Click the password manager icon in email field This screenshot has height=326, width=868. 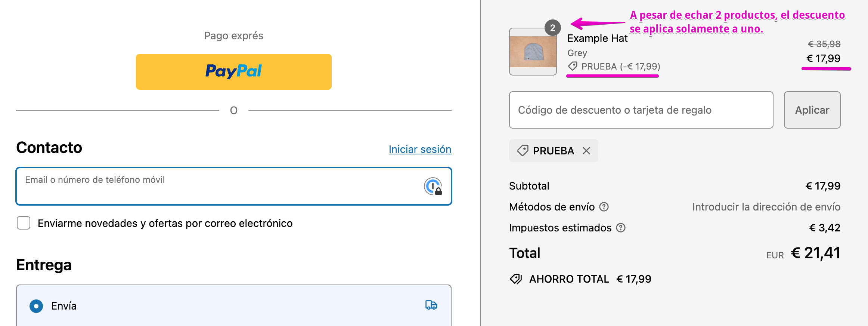coord(433,186)
